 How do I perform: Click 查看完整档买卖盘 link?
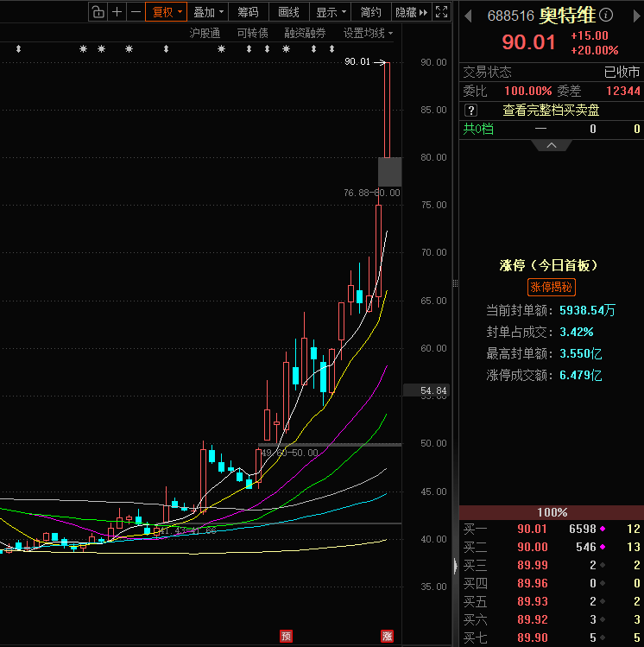[x=551, y=110]
